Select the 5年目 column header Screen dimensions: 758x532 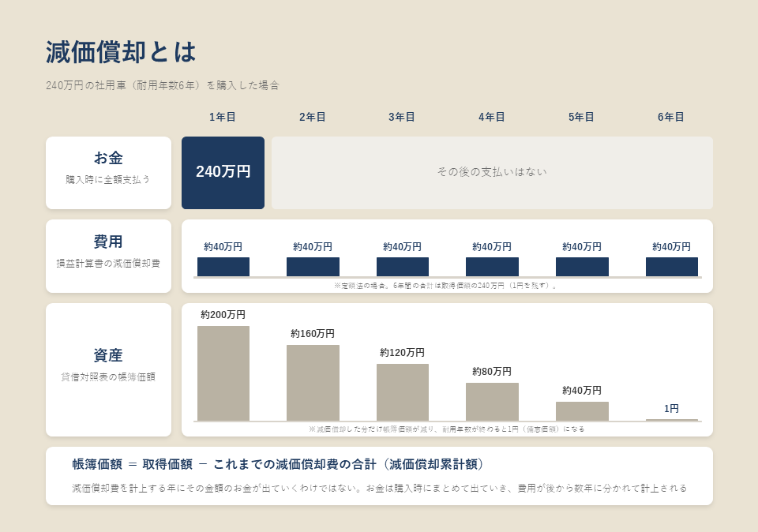pyautogui.click(x=582, y=117)
